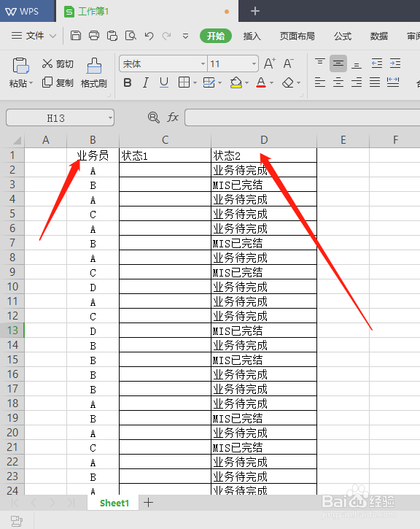Click the eraser clear-format icon
The image size is (420, 529).
288,82
